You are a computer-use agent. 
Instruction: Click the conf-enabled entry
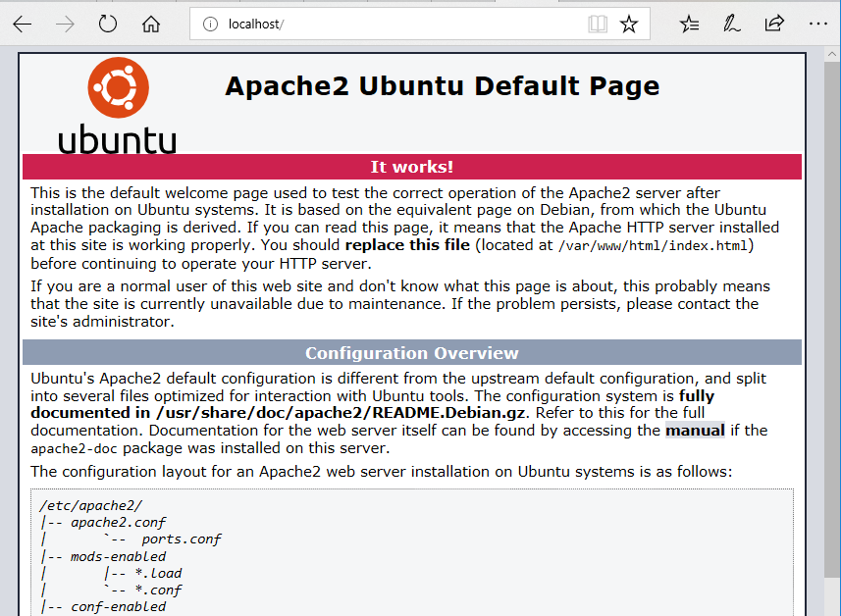tap(119, 607)
